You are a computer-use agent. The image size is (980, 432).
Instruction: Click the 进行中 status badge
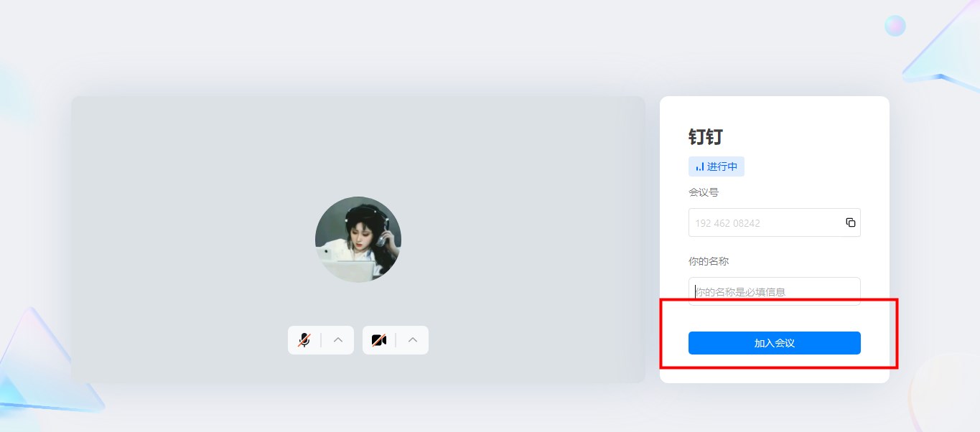click(717, 166)
